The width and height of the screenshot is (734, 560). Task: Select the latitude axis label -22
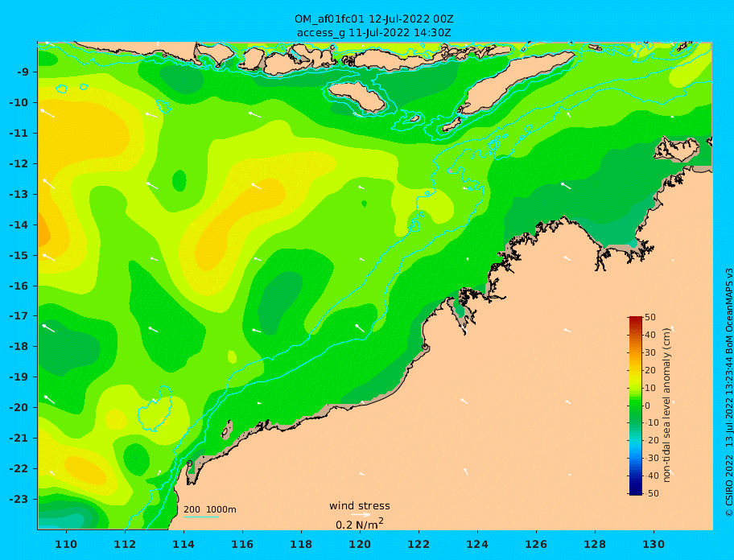tap(19, 469)
